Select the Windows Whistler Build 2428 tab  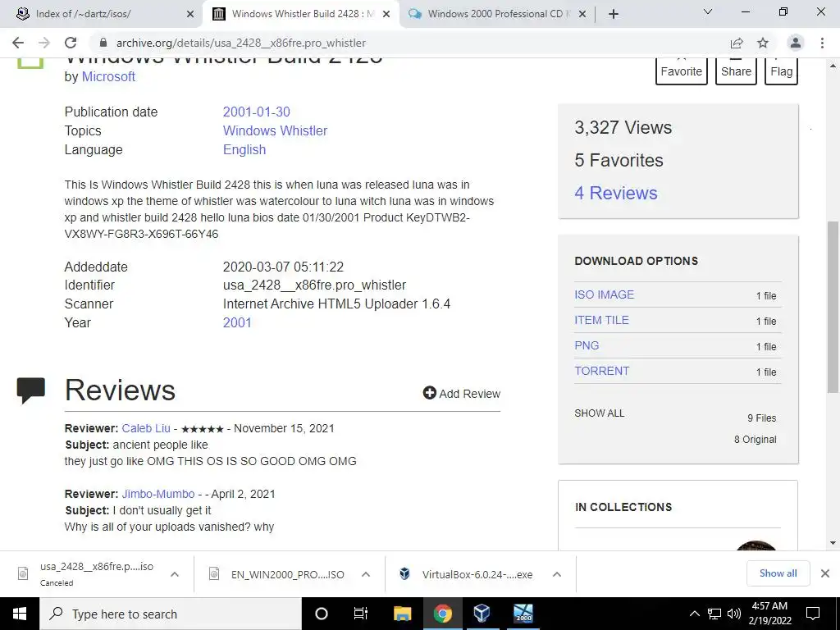pos(300,14)
